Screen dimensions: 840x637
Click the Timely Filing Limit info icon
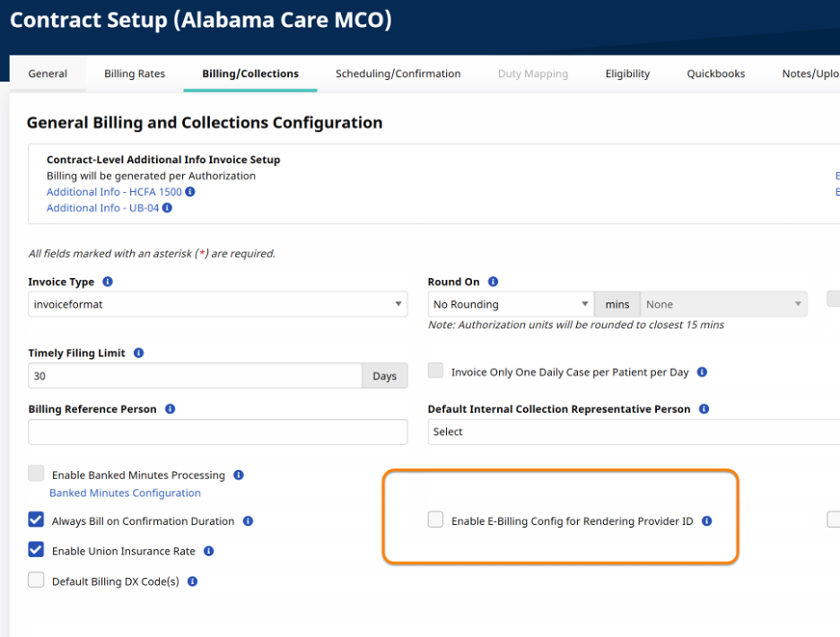[139, 353]
